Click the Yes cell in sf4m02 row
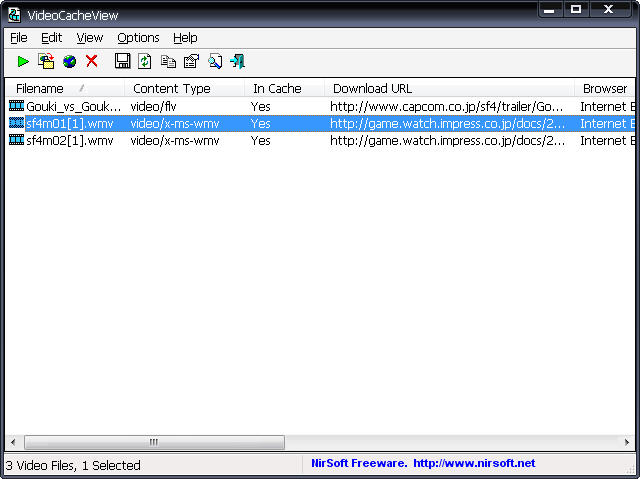 (x=260, y=140)
